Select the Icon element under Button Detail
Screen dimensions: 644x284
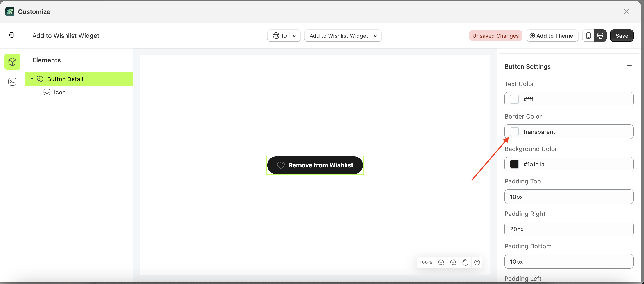point(60,92)
